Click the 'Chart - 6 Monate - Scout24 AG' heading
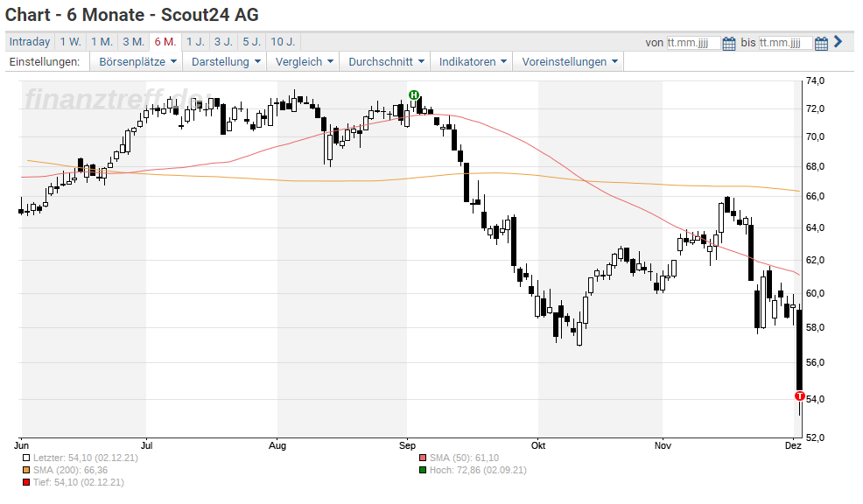863x504 pixels. pyautogui.click(x=132, y=15)
